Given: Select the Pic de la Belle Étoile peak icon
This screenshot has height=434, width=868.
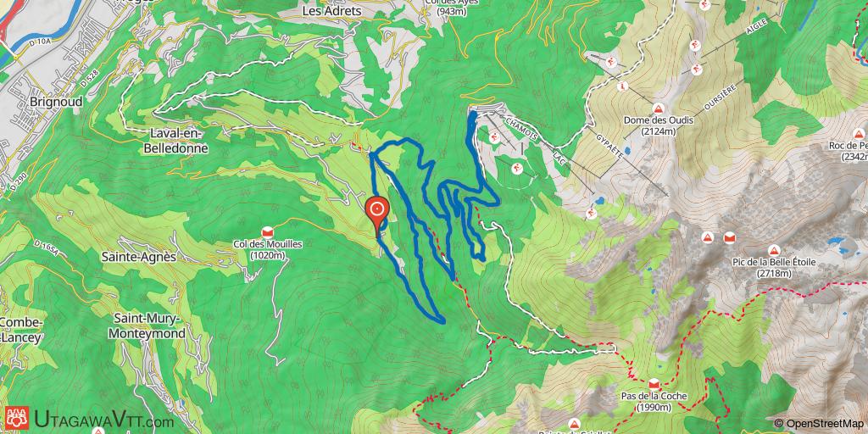Looking at the screenshot, I should click(775, 250).
